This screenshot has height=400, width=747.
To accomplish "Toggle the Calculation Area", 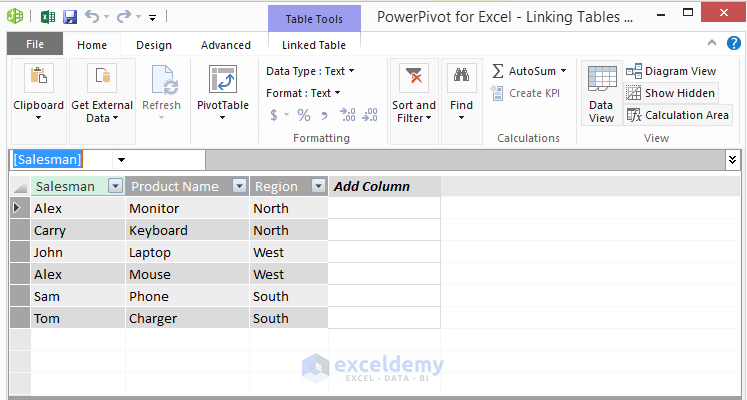I will (x=677, y=115).
